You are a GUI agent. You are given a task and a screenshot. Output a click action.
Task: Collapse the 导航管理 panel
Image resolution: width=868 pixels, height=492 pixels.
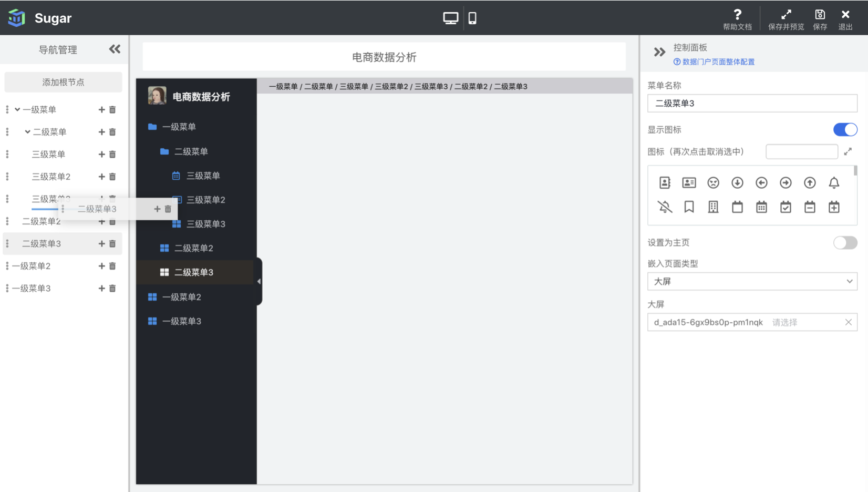115,49
